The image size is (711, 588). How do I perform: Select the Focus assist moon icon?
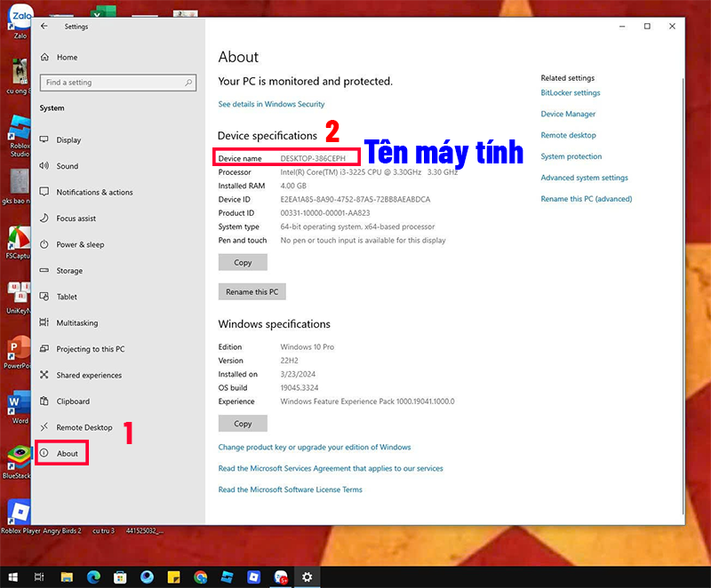44,218
